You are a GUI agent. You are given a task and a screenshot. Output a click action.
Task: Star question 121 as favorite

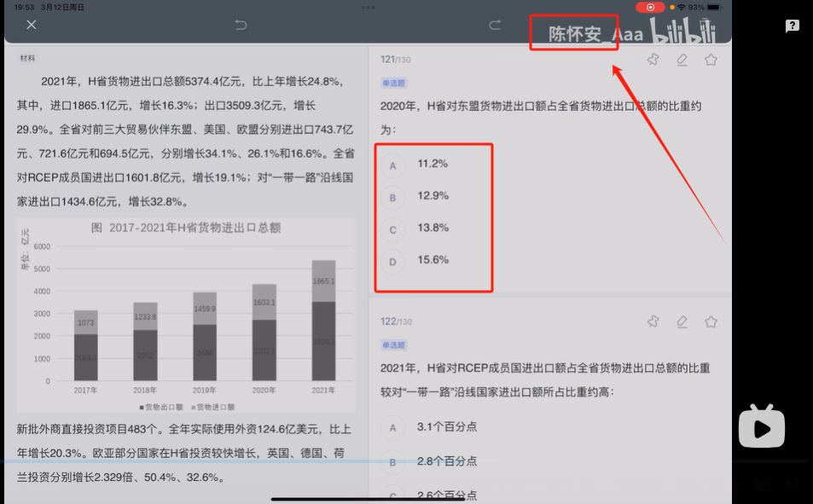(x=711, y=61)
